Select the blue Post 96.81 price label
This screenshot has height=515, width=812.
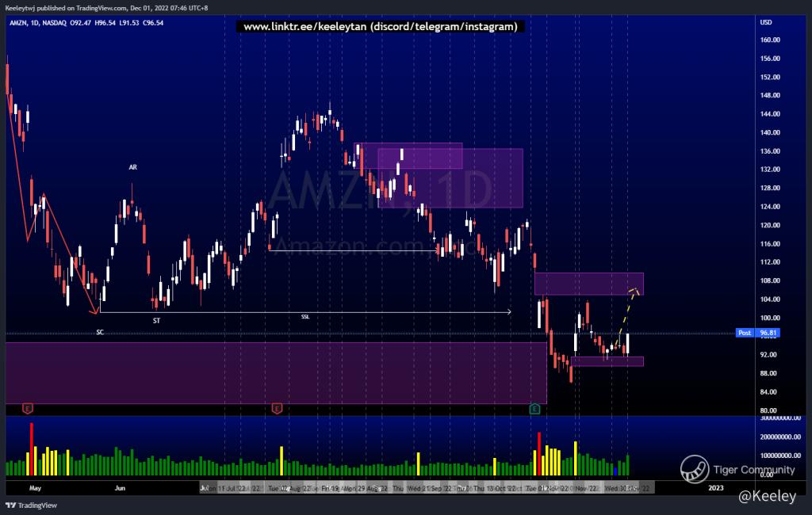pos(757,333)
